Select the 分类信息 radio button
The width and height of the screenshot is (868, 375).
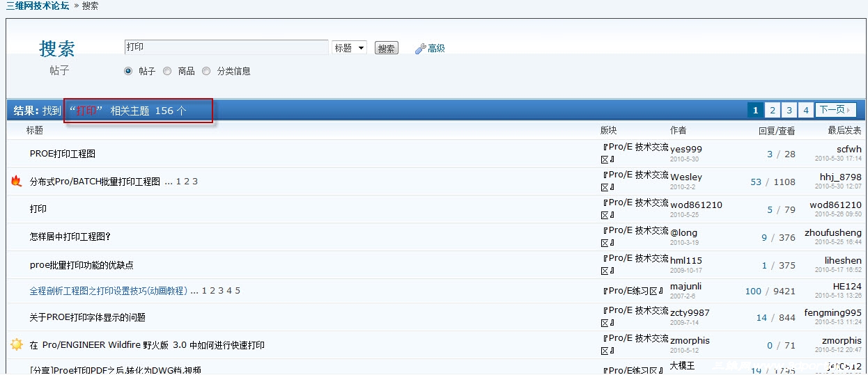[206, 71]
